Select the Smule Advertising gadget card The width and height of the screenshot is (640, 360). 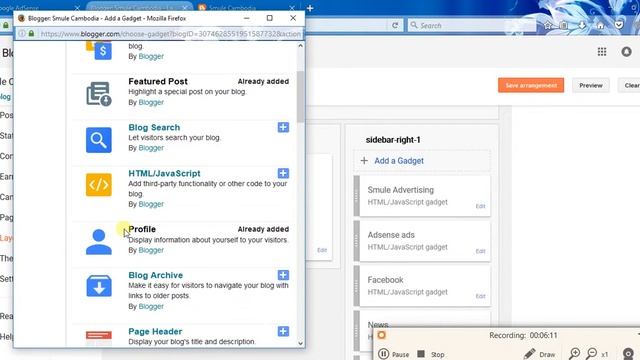(x=422, y=196)
